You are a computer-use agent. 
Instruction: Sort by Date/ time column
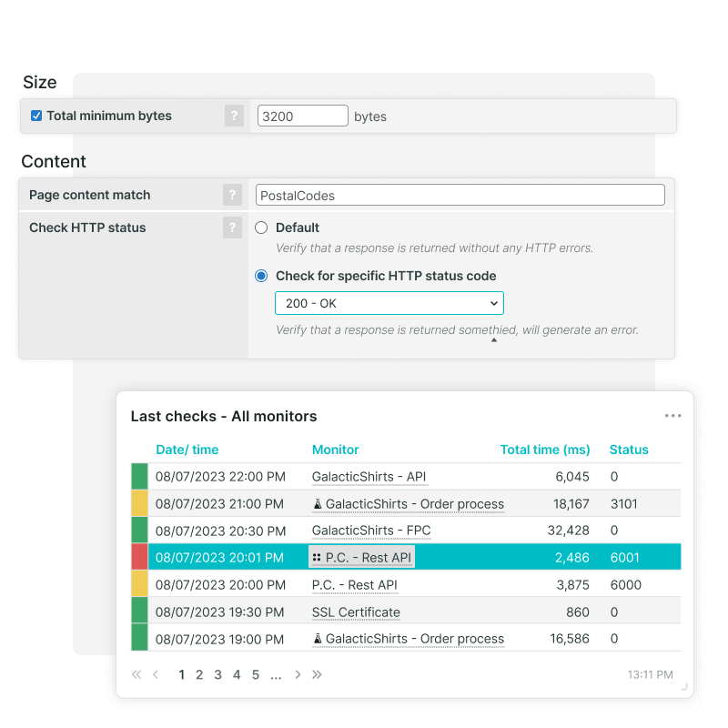(187, 450)
